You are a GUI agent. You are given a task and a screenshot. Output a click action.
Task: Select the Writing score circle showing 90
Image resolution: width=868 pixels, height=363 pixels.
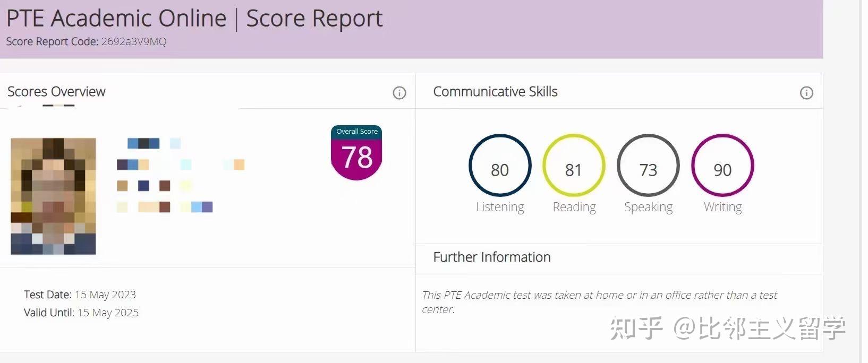(722, 165)
